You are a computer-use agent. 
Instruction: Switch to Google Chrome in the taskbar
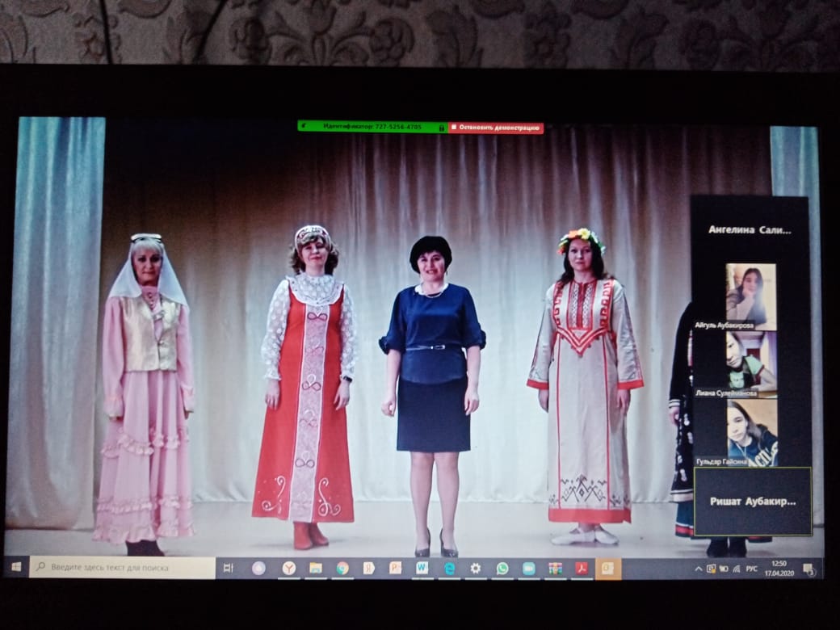pos(342,568)
